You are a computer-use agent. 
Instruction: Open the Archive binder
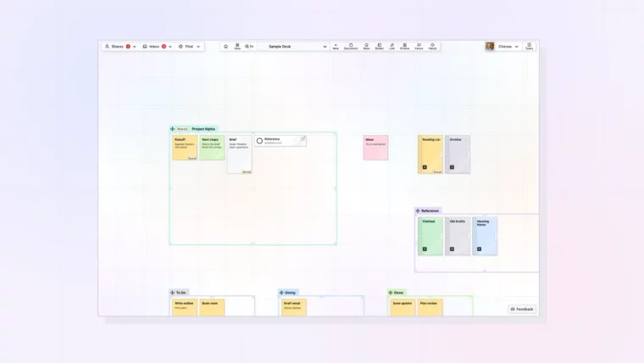458,154
